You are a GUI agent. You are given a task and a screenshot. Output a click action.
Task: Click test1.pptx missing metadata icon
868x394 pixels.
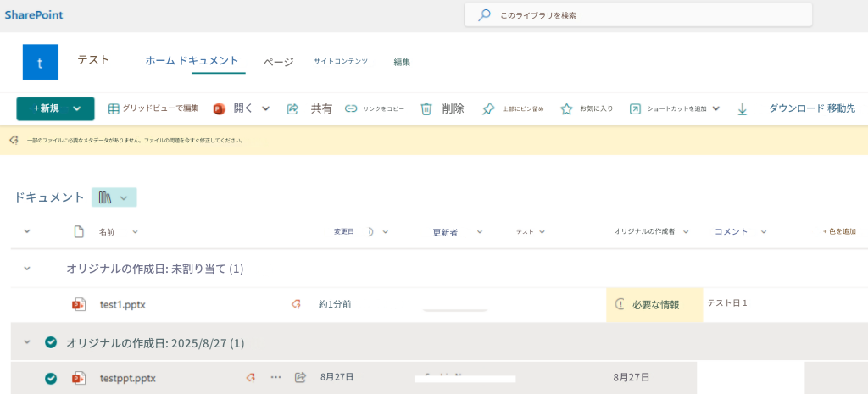[296, 304]
